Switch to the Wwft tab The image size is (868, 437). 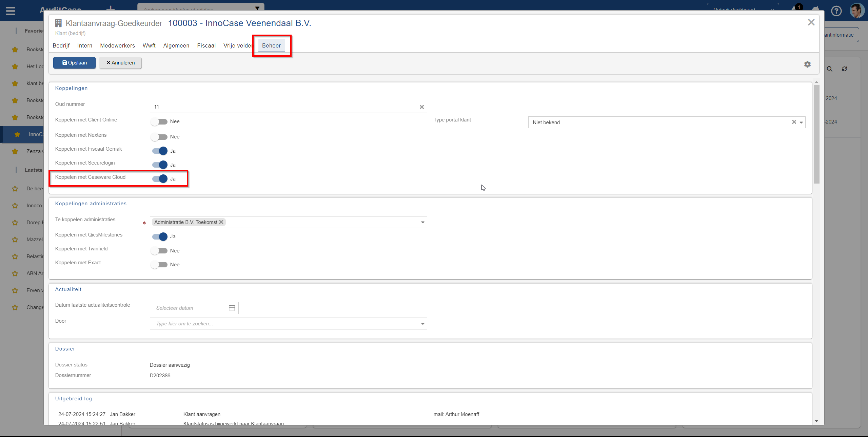[x=149, y=45]
